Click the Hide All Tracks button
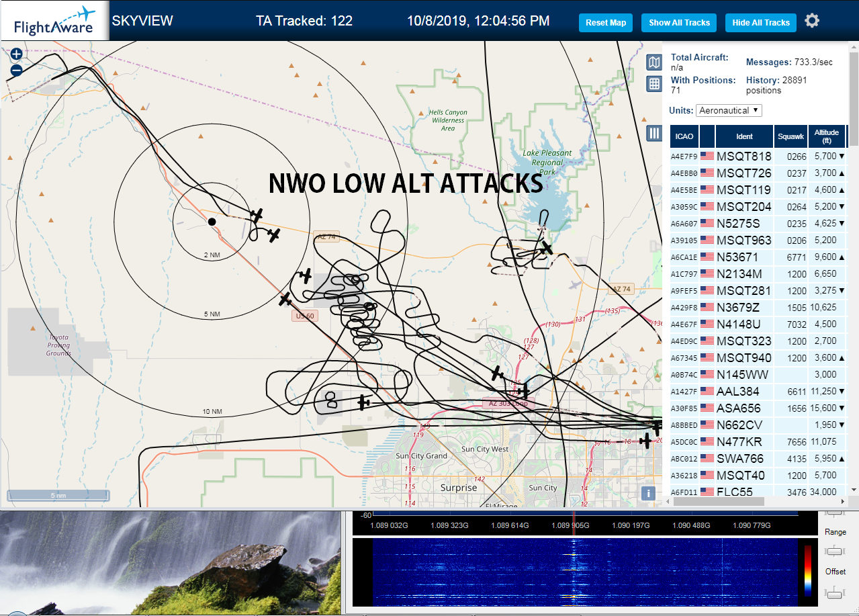 [761, 23]
